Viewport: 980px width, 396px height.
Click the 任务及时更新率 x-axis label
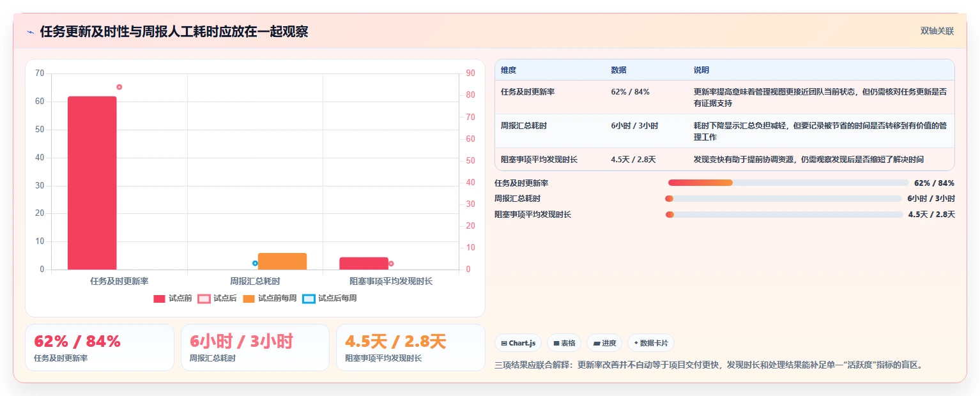[119, 281]
